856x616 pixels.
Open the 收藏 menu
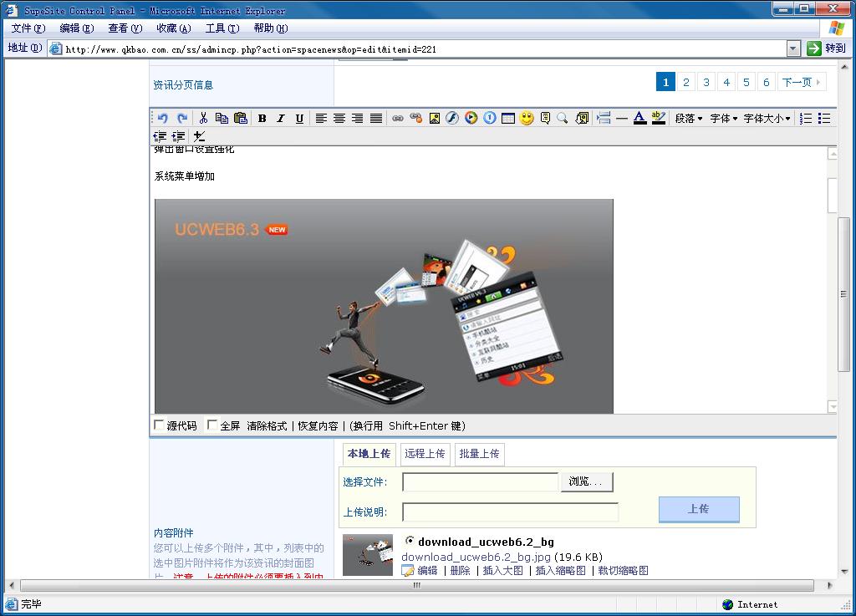click(x=174, y=28)
